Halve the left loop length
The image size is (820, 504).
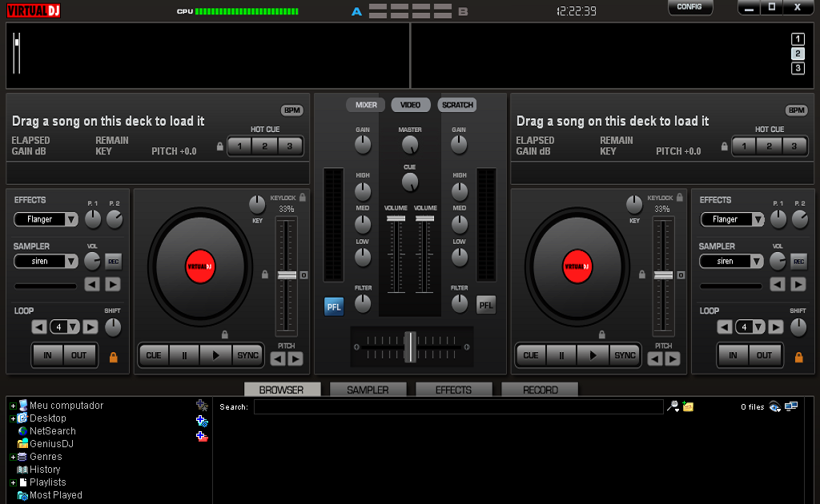click(x=39, y=327)
